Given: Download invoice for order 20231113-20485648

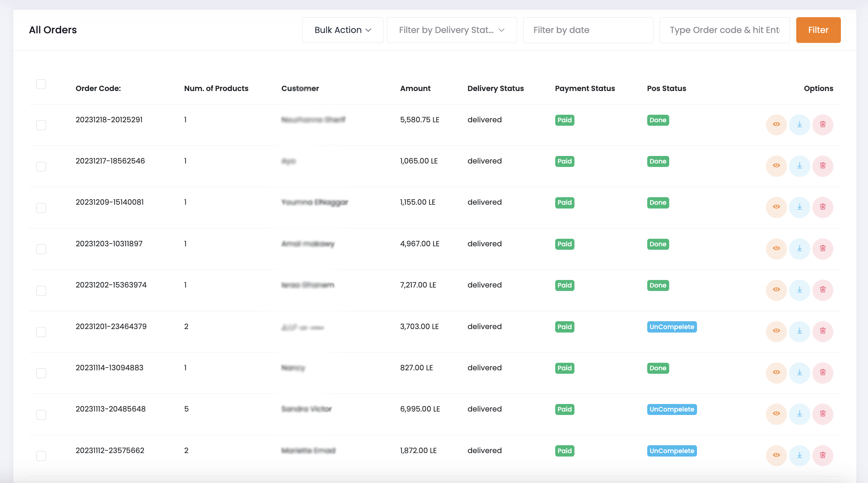Looking at the screenshot, I should pos(799,414).
